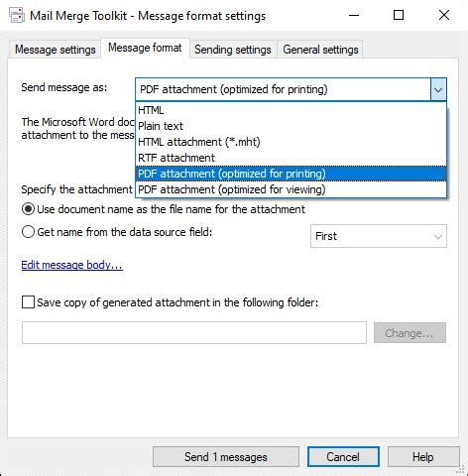Image resolution: width=468 pixels, height=476 pixels.
Task: Choose HTML from the format list
Action: point(291,110)
